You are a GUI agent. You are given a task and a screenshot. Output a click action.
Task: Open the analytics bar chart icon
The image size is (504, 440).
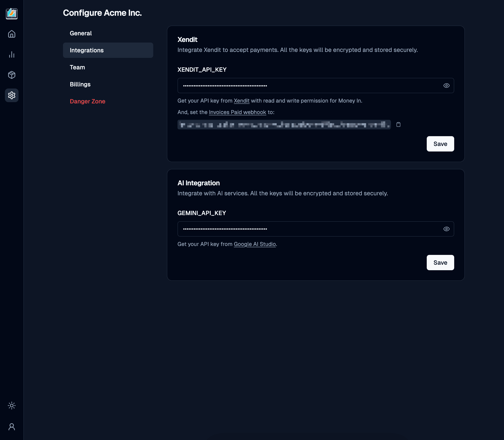[11, 54]
